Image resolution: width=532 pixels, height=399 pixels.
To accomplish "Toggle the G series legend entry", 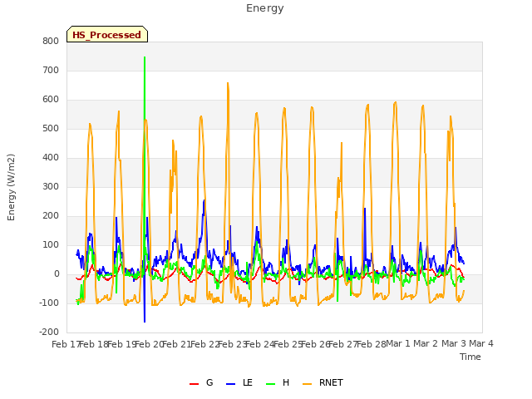I will coord(201,382).
